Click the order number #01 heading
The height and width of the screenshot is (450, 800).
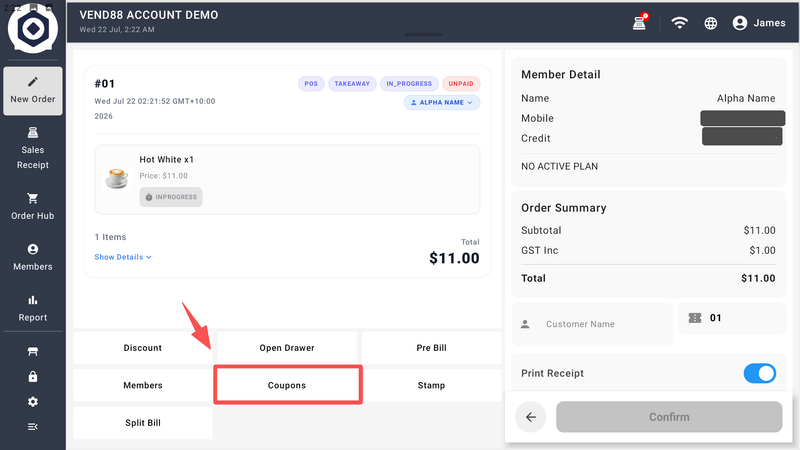105,84
